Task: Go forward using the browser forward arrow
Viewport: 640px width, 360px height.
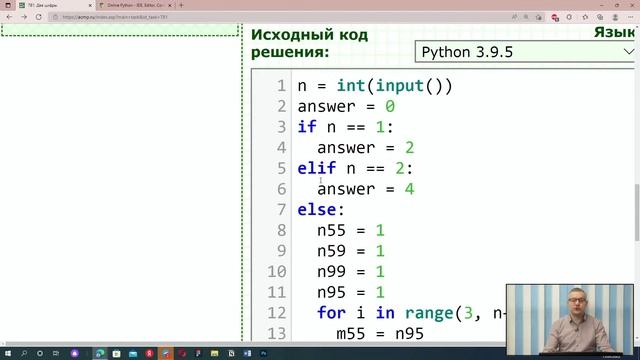Action: click(x=24, y=17)
